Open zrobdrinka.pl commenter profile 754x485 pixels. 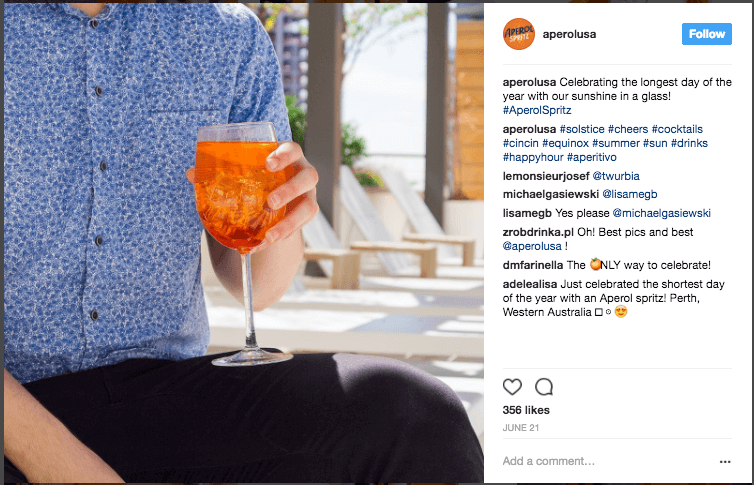538,232
